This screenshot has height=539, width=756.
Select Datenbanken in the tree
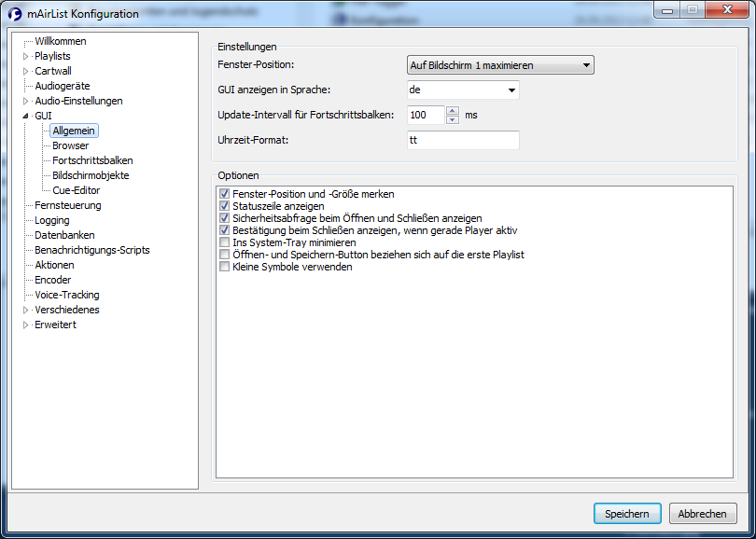[64, 235]
